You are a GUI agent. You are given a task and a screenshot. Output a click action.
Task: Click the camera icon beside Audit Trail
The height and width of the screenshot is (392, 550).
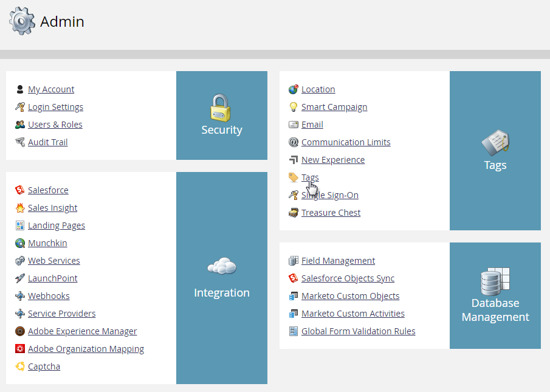tap(20, 142)
